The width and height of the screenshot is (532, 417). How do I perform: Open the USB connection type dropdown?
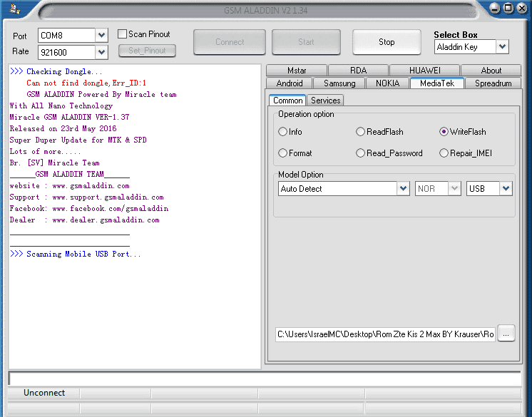pos(506,188)
